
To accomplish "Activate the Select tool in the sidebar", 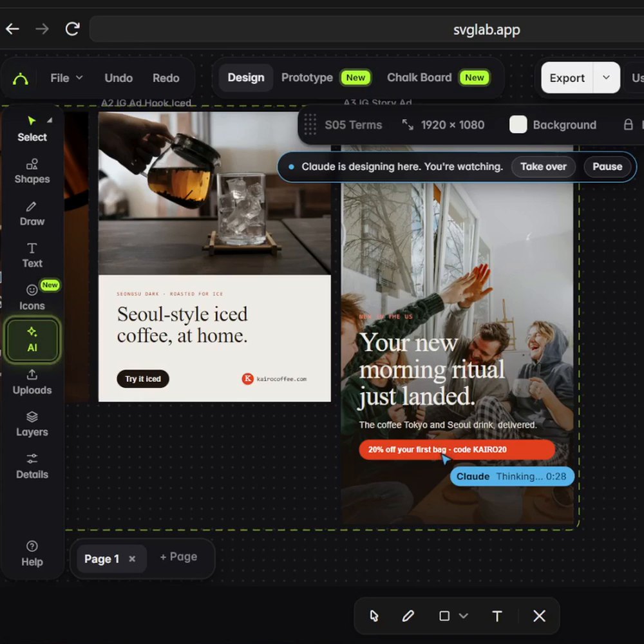I will (x=32, y=129).
